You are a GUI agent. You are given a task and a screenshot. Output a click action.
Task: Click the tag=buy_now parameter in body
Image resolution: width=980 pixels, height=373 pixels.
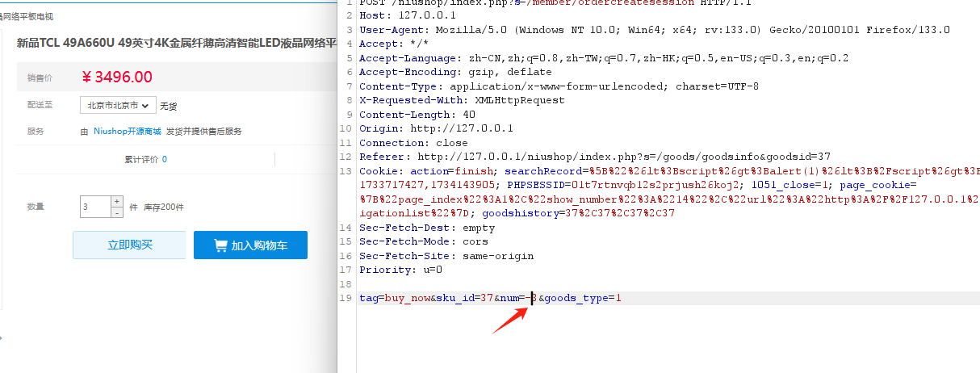[x=395, y=298]
